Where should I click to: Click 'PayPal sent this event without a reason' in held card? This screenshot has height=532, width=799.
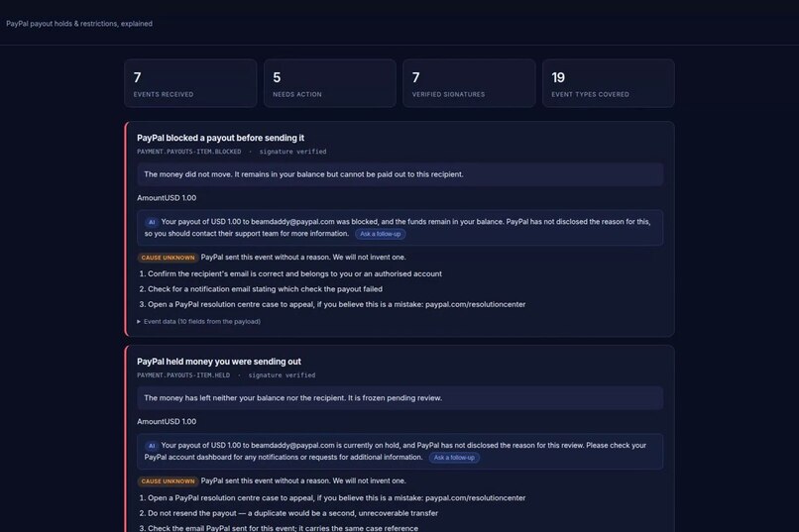click(x=303, y=481)
